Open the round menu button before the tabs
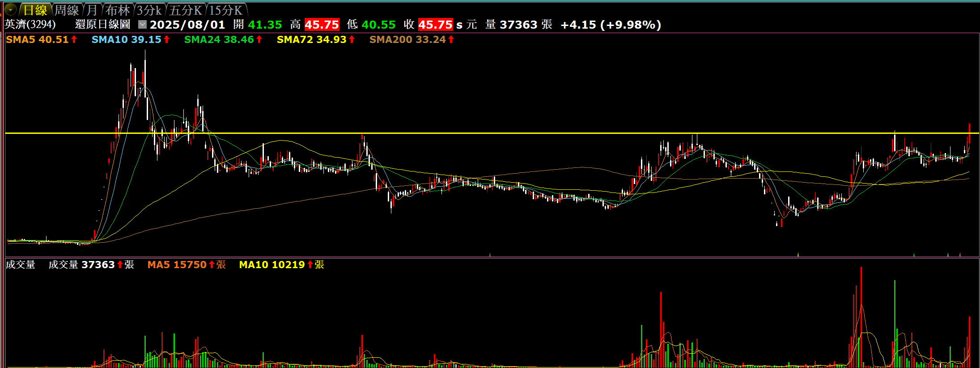980x368 pixels. tap(10, 9)
